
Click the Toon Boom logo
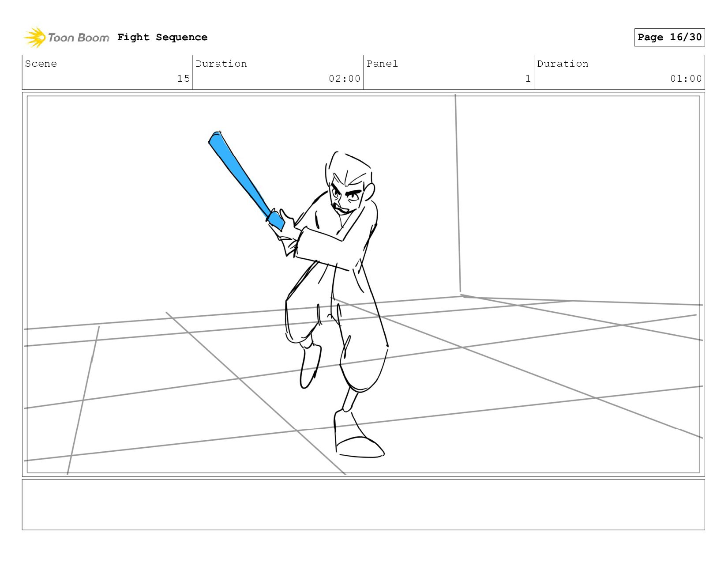pyautogui.click(x=66, y=38)
